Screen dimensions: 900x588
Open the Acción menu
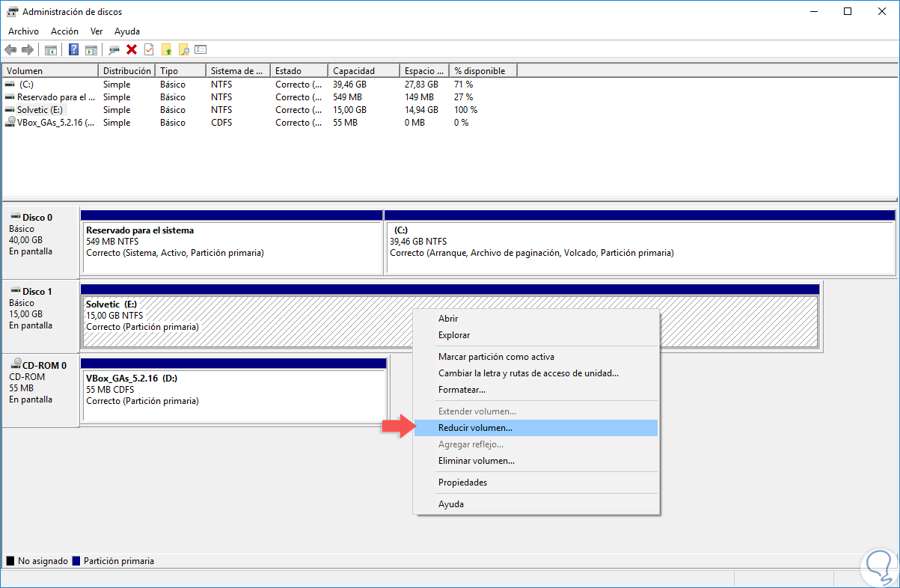point(64,31)
